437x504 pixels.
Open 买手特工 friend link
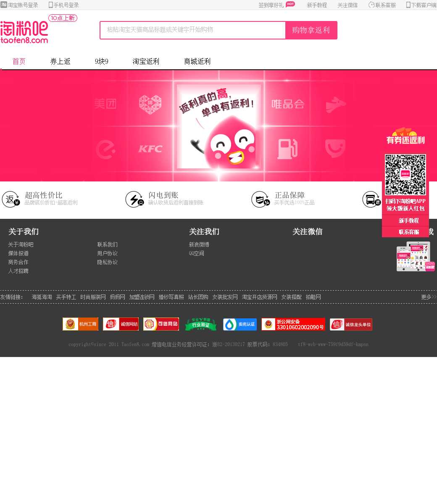pyautogui.click(x=66, y=297)
